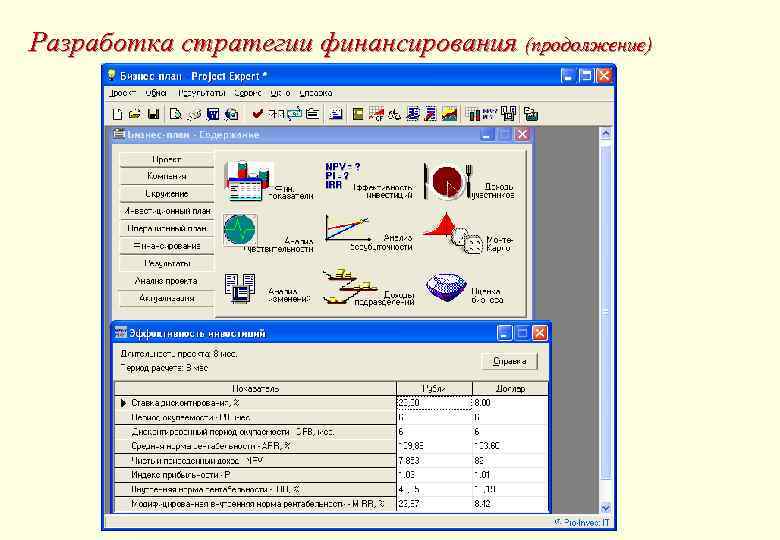
Task: Click the CF cash flow grid toolbar icon
Action: (376, 114)
